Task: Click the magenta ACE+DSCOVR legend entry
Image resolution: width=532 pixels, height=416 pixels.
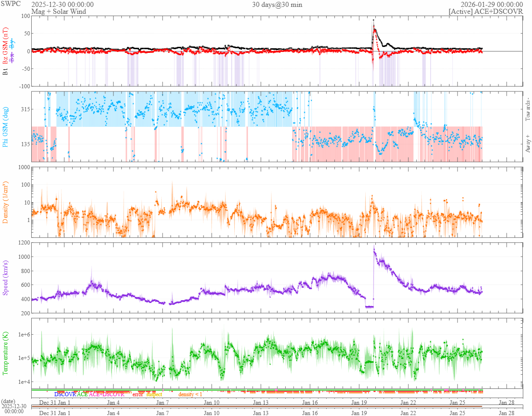Action: 107,394
